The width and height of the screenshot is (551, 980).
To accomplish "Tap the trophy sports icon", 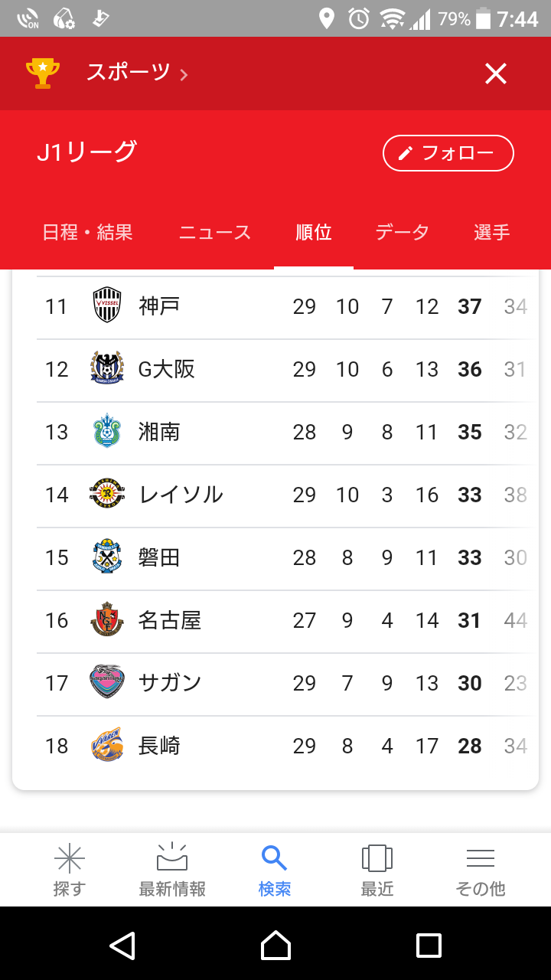I will pos(43,73).
